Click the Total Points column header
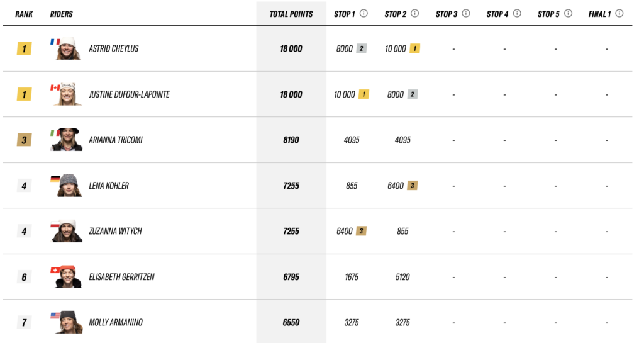The height and width of the screenshot is (343, 644). click(x=291, y=14)
